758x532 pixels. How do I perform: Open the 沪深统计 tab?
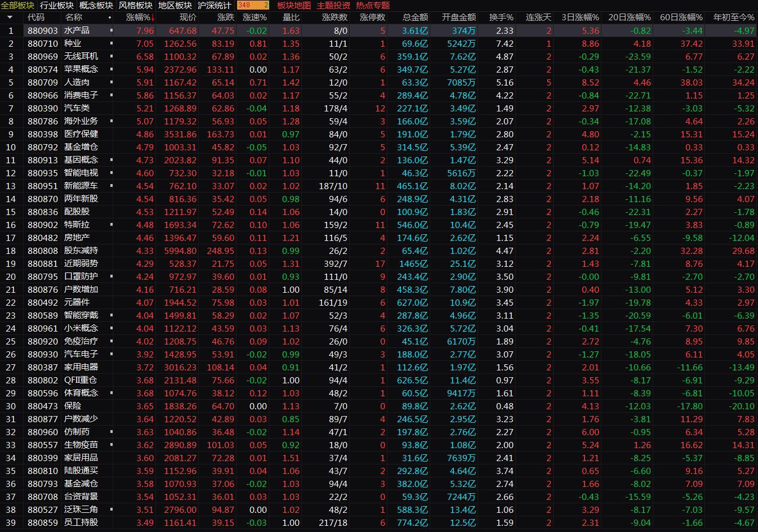pyautogui.click(x=215, y=5)
